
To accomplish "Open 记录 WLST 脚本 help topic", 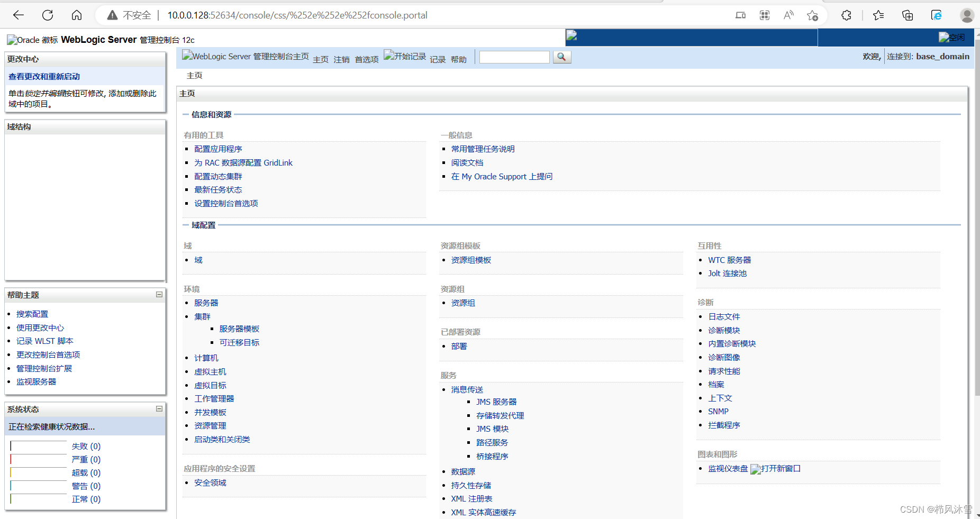I will (45, 341).
